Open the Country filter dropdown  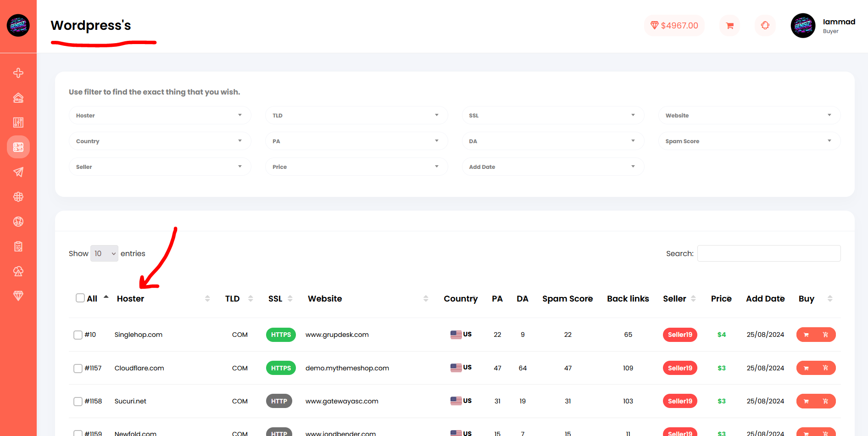click(160, 141)
